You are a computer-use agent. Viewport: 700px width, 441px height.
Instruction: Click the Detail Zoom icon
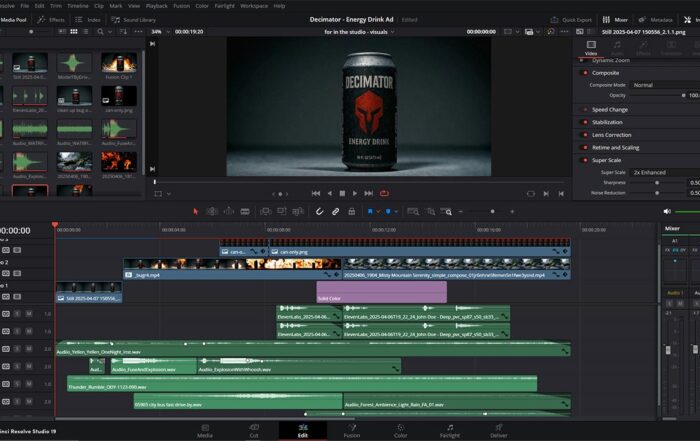click(x=430, y=212)
